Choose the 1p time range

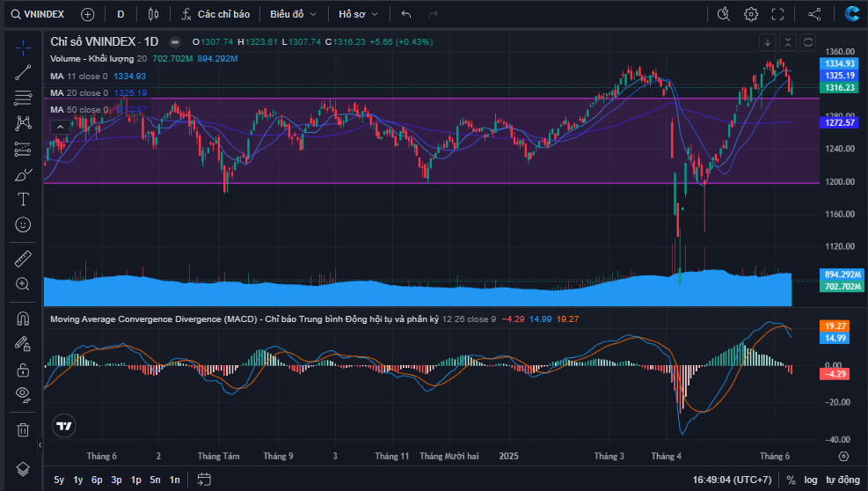coord(135,480)
